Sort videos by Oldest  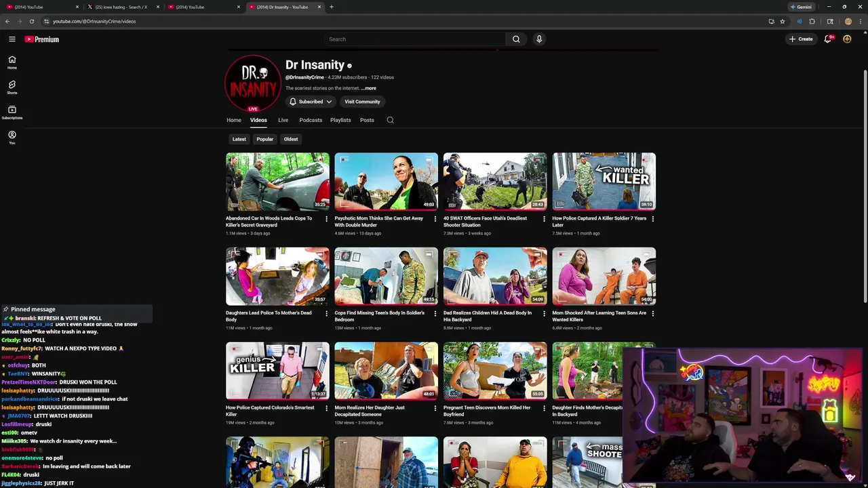tap(291, 139)
